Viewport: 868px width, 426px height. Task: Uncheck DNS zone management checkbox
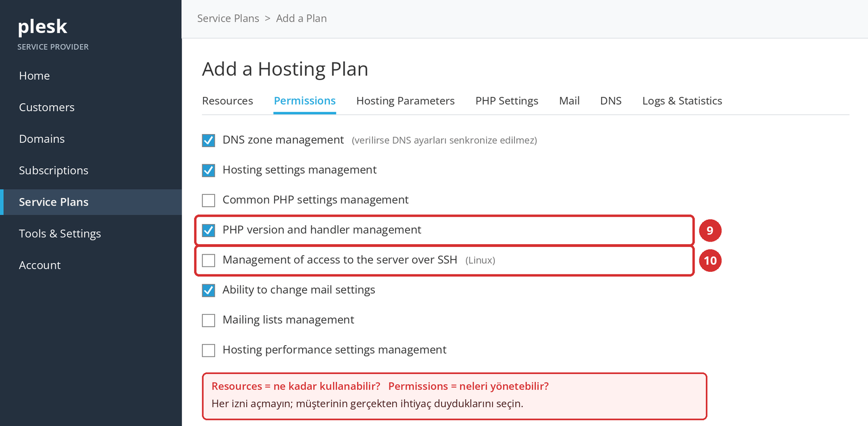point(208,141)
